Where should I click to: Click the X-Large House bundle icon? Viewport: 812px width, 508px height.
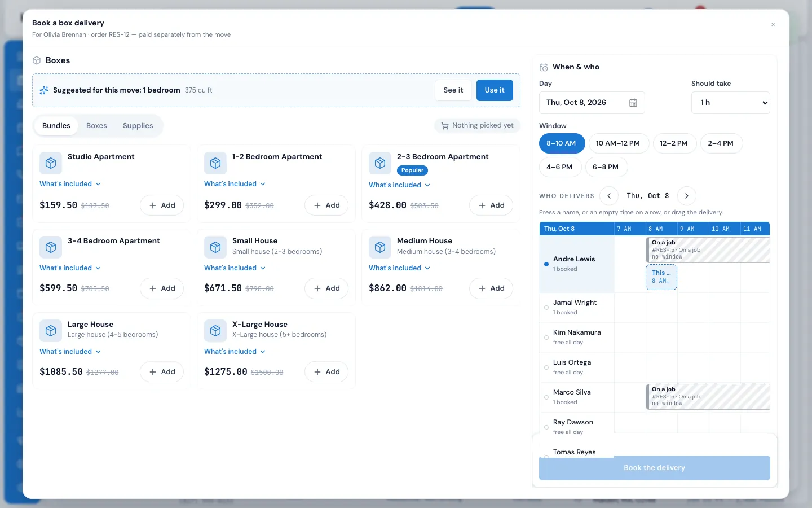tap(215, 331)
